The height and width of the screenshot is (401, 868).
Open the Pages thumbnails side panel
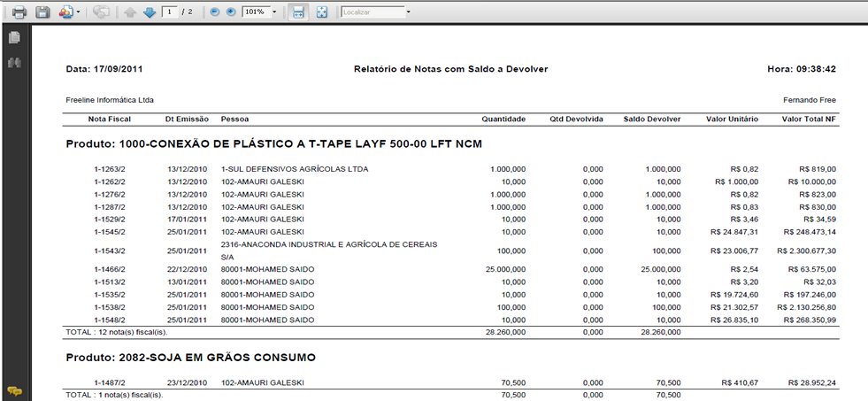click(14, 37)
